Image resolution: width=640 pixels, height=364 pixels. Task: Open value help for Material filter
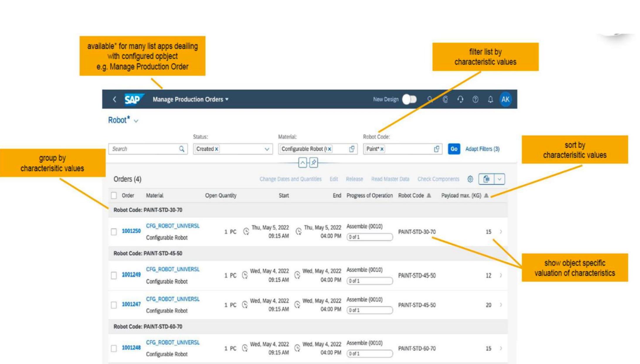click(352, 149)
